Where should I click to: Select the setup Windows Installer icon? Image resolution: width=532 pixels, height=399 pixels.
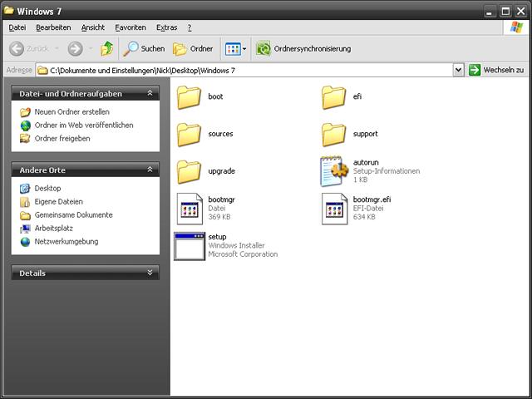coord(190,246)
